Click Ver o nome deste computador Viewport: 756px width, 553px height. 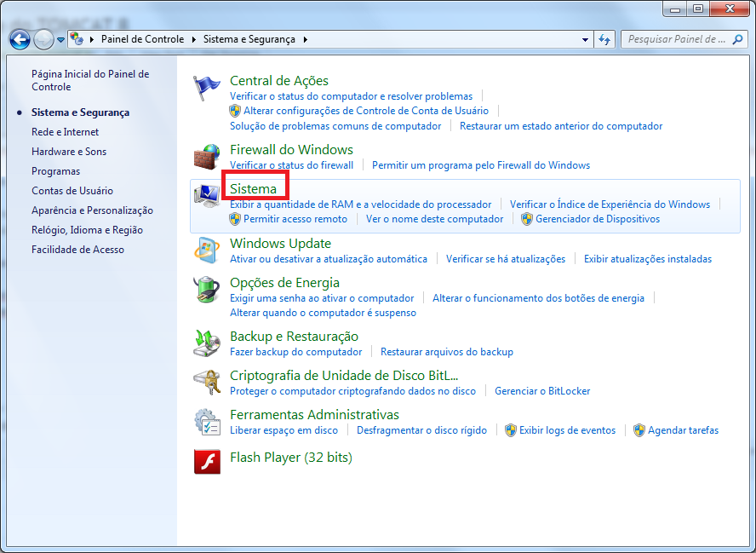click(x=434, y=219)
